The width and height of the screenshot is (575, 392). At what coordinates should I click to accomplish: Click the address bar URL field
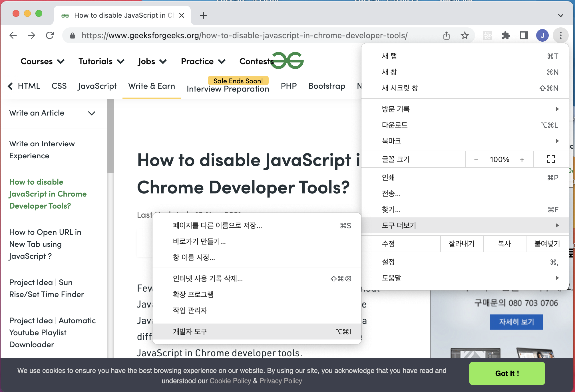[x=244, y=35]
